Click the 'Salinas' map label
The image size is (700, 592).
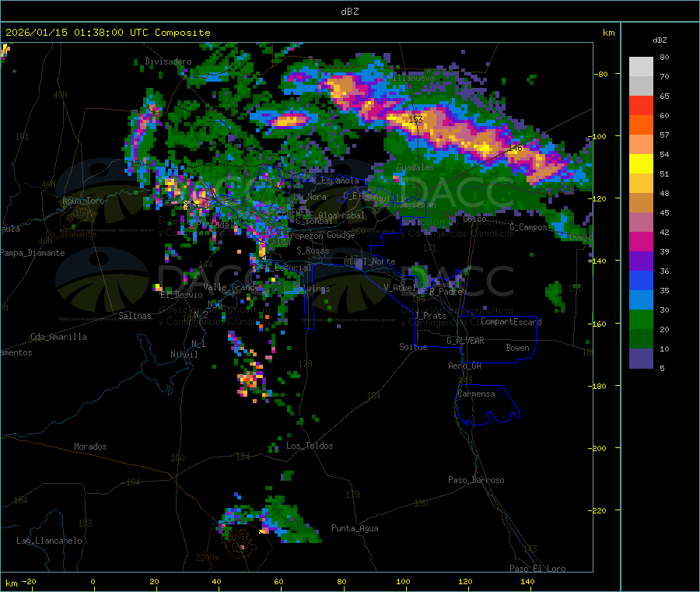[x=135, y=316]
